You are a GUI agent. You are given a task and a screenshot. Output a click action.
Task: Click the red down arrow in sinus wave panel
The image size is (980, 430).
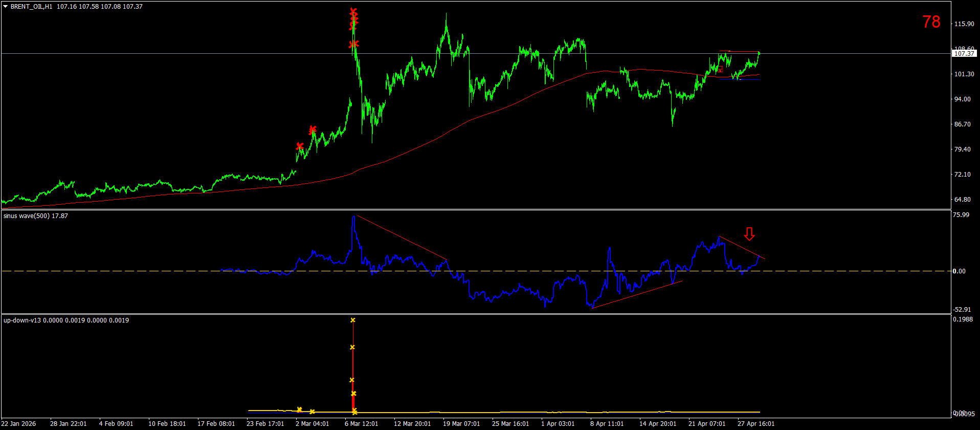pos(749,234)
